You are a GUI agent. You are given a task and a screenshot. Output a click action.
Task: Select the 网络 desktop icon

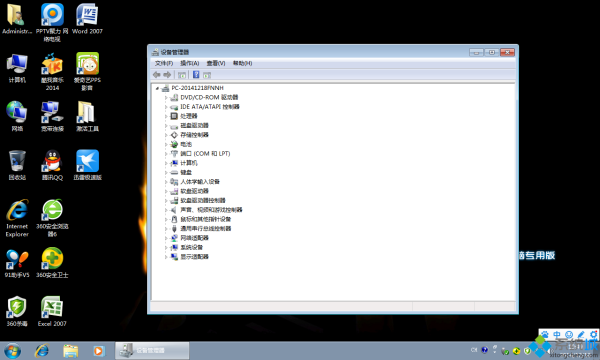click(x=17, y=116)
